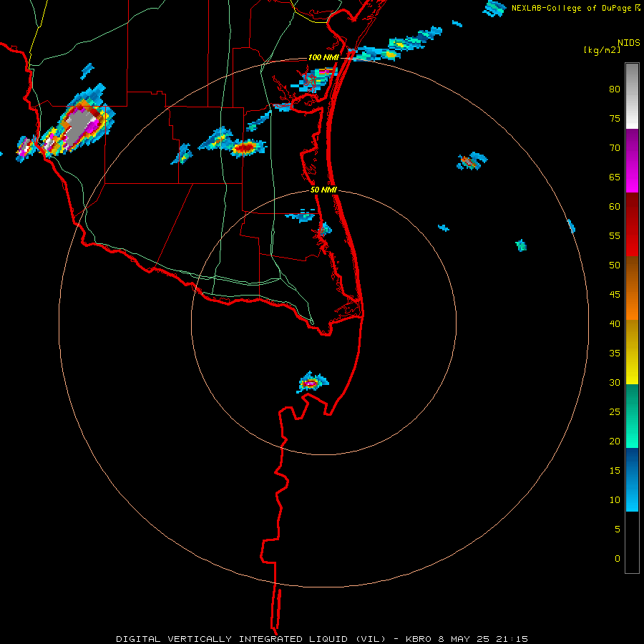Select the 70 value on the VIL scale
This screenshot has width=644, height=644.
pos(615,148)
